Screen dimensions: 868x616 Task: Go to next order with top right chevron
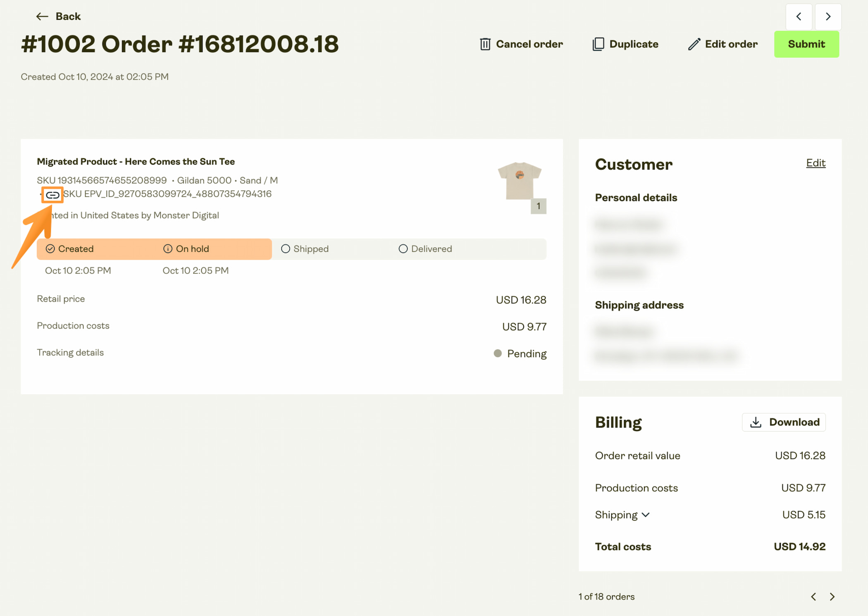(828, 17)
